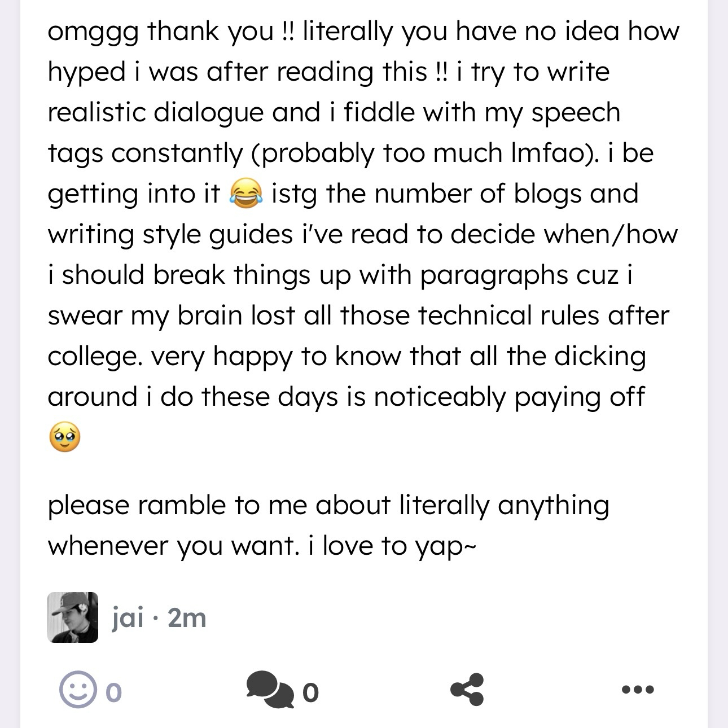The height and width of the screenshot is (728, 728).
Task: Click the phrase "noticeably paying off"
Action: (x=508, y=397)
